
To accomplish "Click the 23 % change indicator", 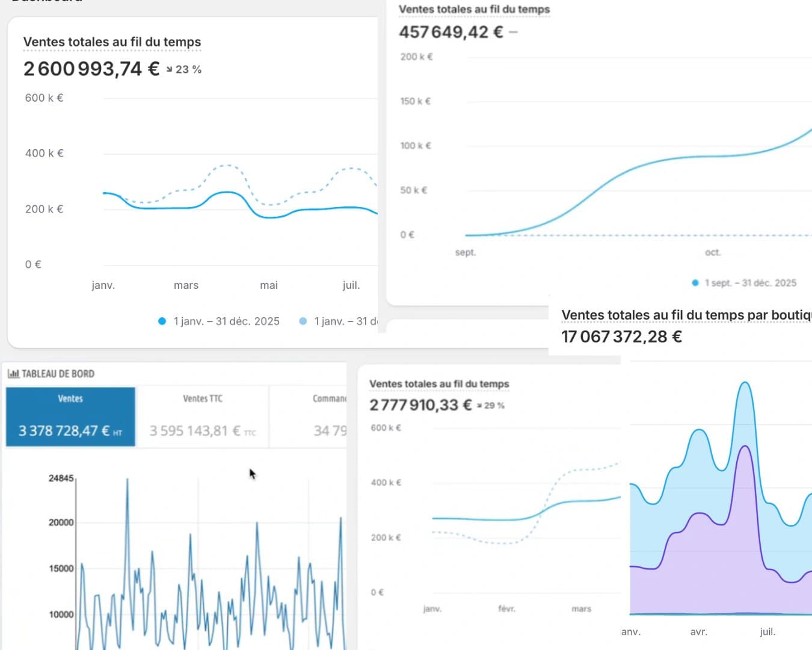I will coord(184,69).
